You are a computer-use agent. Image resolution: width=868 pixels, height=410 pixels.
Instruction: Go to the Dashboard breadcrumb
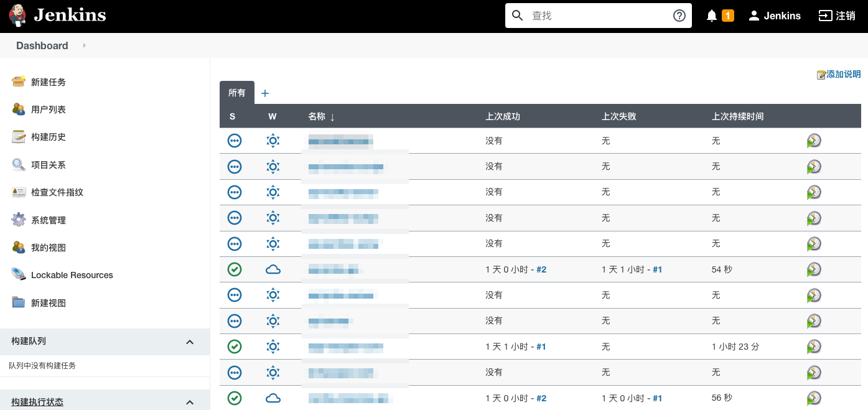pyautogui.click(x=42, y=45)
